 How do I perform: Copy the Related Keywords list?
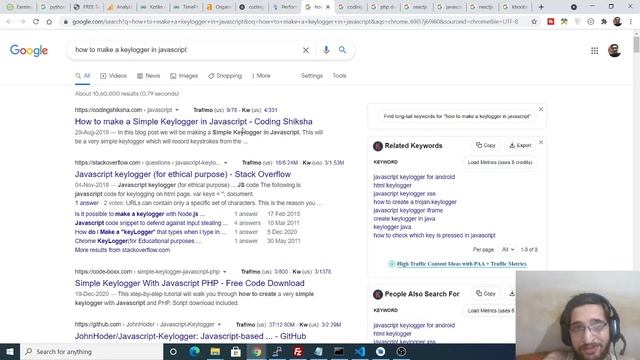pos(486,145)
